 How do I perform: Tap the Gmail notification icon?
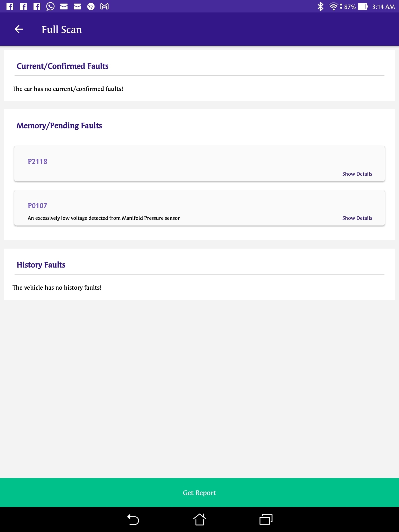[x=104, y=6]
